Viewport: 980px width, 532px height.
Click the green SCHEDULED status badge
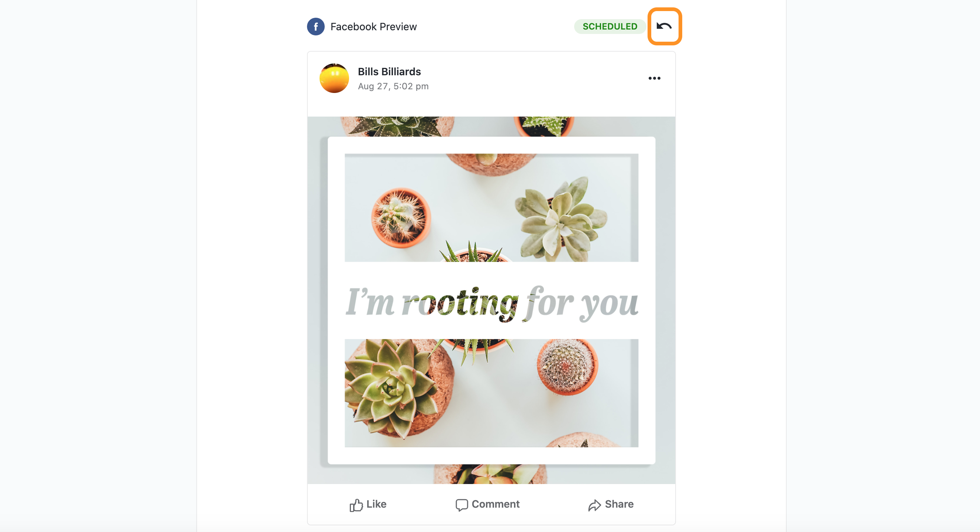pyautogui.click(x=610, y=27)
